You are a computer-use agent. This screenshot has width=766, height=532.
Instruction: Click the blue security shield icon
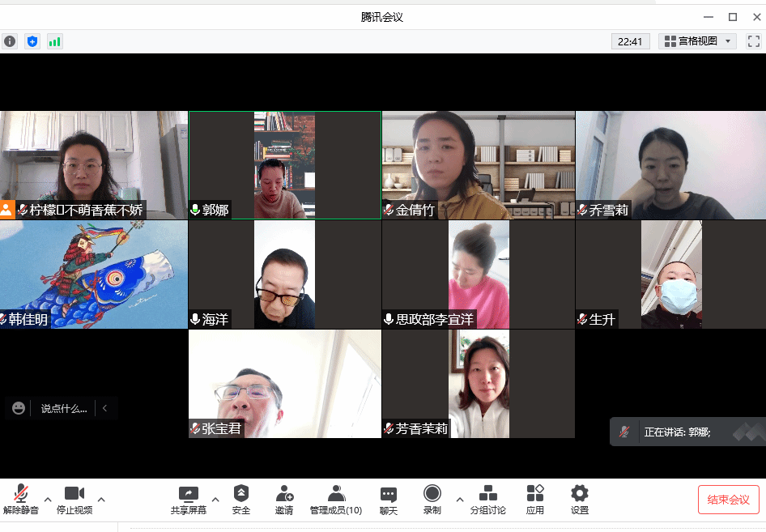coord(32,41)
